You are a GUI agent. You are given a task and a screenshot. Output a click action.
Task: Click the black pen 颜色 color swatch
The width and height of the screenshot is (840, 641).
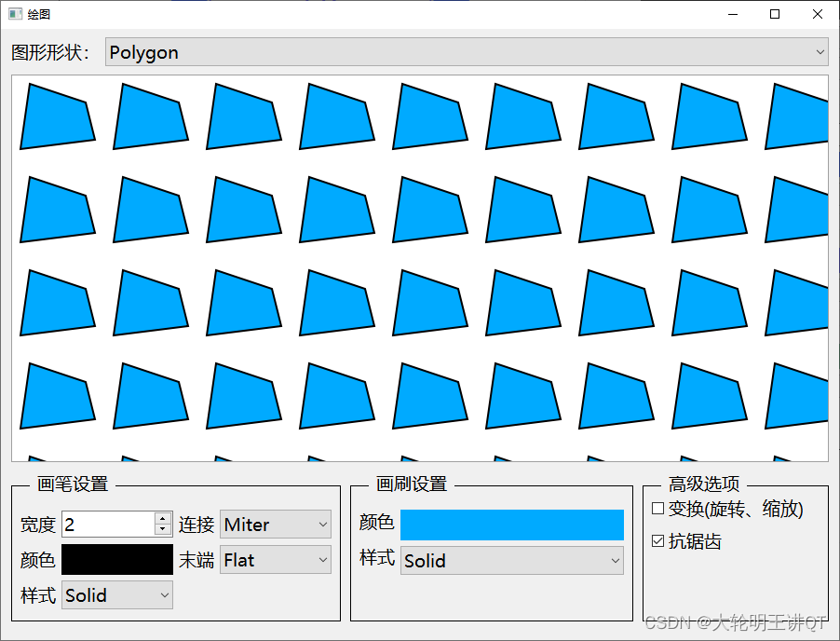pyautogui.click(x=116, y=559)
